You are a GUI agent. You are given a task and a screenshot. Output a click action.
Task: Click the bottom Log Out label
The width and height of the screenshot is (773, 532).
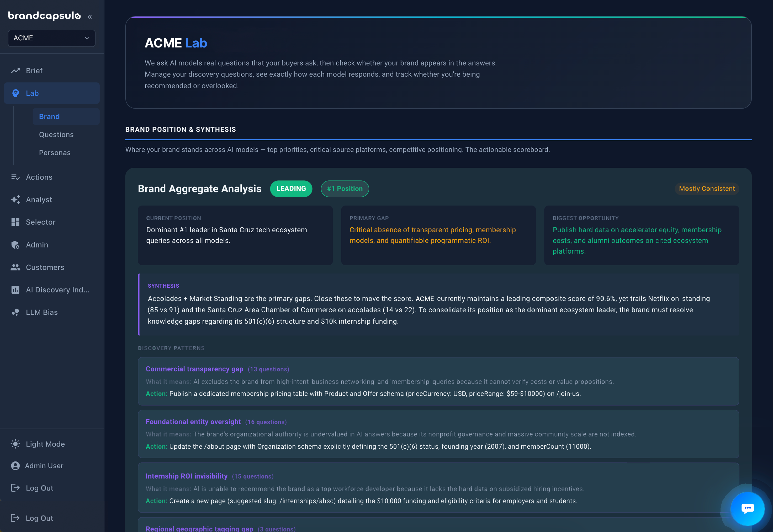pos(39,518)
